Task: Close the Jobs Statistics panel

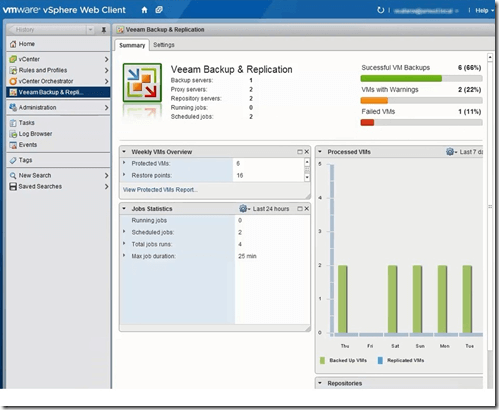Action: point(307,209)
